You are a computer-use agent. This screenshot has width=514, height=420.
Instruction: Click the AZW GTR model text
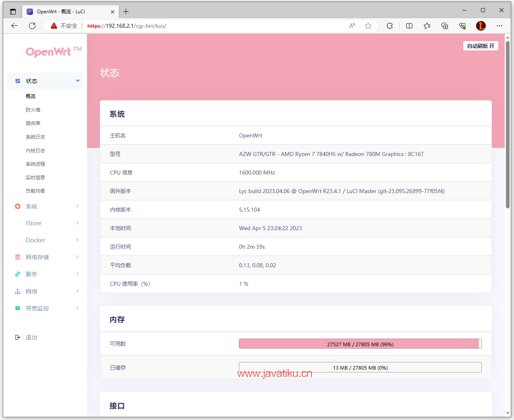331,154
